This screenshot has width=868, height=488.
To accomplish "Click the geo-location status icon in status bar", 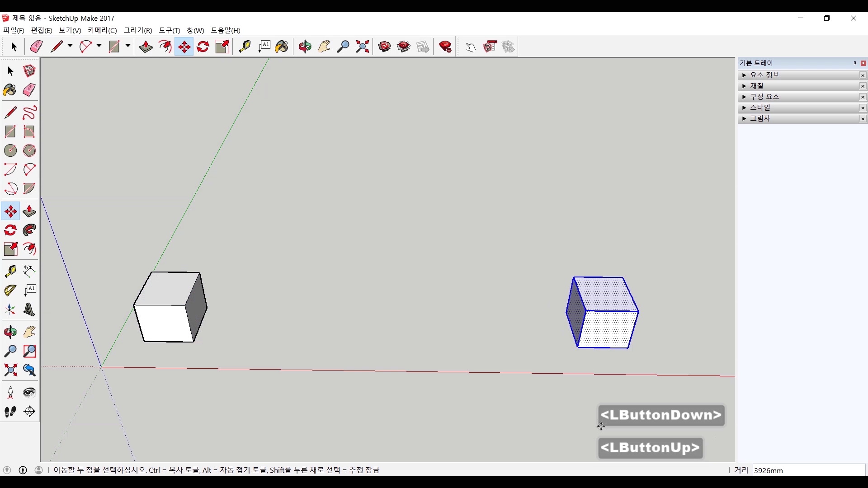I will click(x=7, y=470).
